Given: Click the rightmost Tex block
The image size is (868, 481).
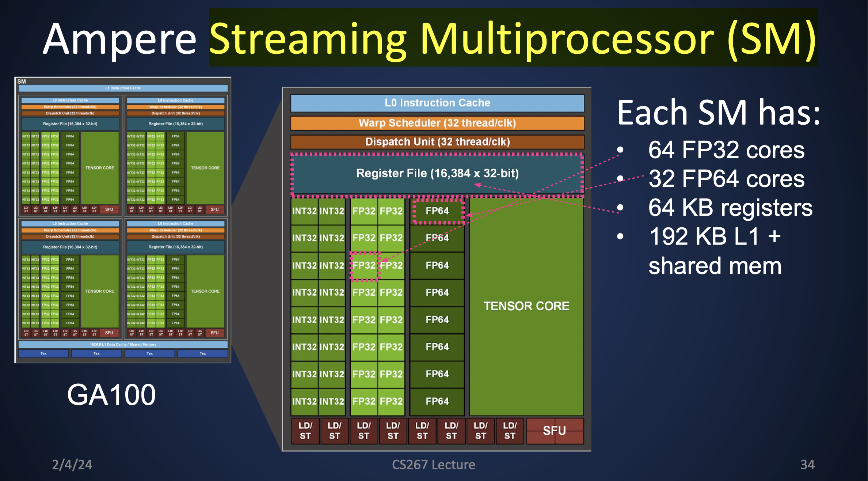Looking at the screenshot, I should tap(203, 353).
